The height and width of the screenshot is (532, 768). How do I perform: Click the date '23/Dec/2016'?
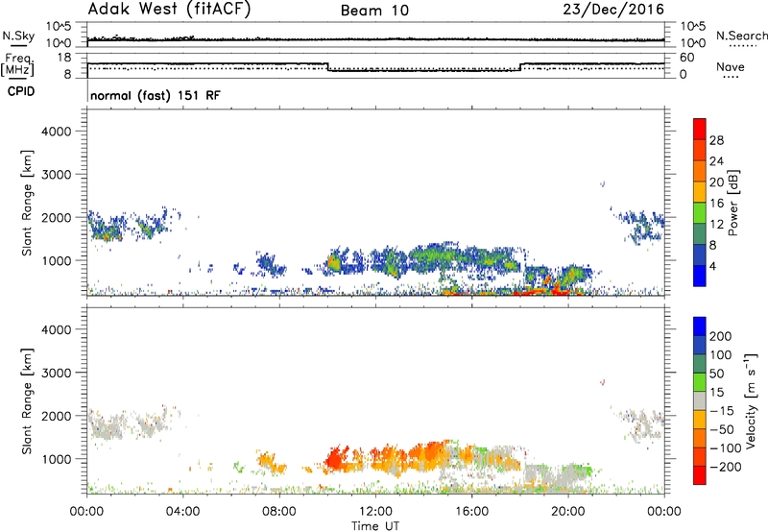click(x=613, y=10)
